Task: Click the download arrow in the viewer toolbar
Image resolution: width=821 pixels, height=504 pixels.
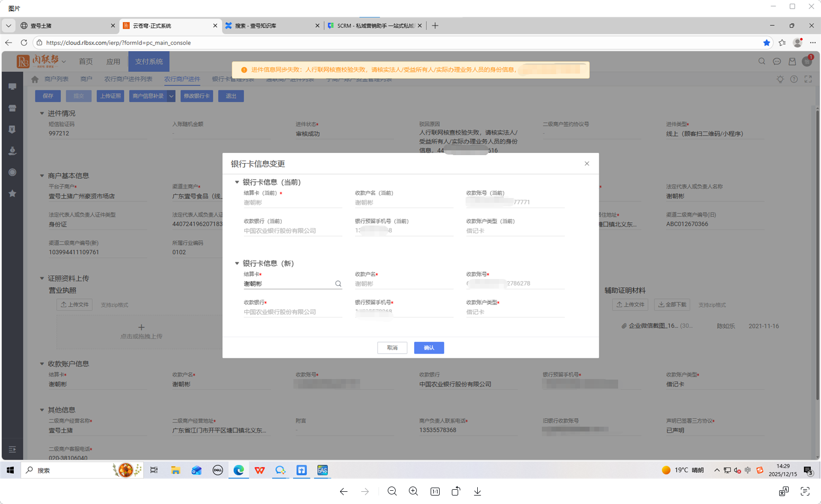Action: [477, 491]
